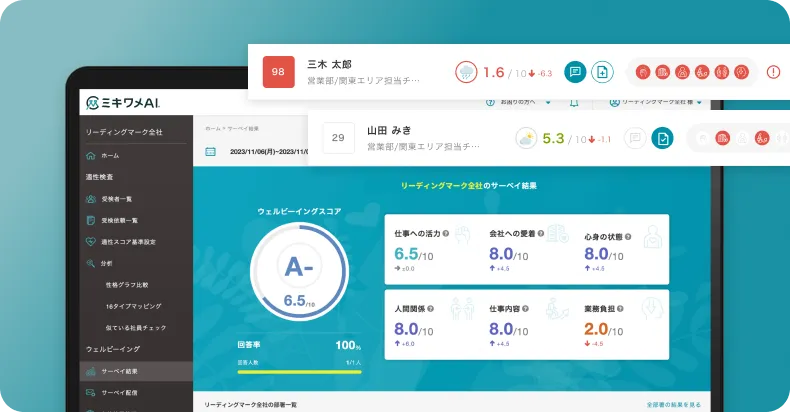Viewport: 790px width, 412px height.
Task: Click the employee name 山田 みき
Action: pos(389,130)
